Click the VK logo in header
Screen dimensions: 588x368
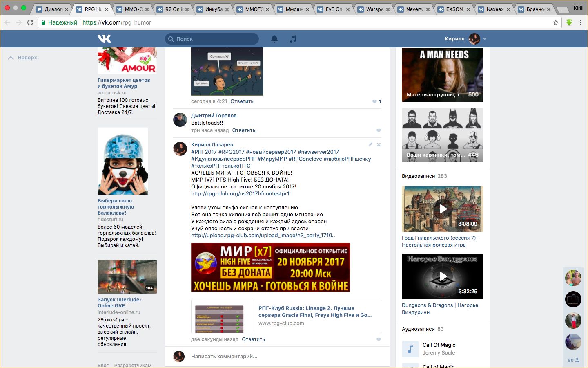coord(104,38)
